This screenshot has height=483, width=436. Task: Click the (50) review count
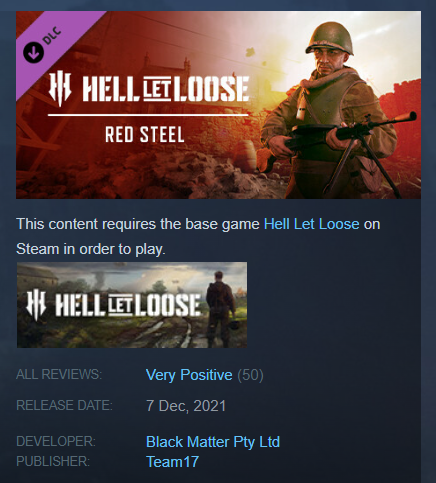click(x=250, y=375)
